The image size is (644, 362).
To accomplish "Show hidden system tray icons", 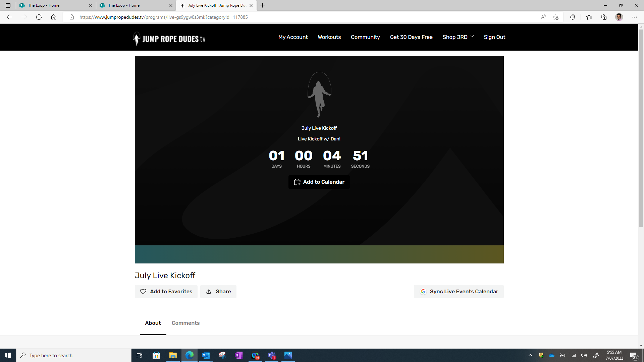I will point(530,355).
